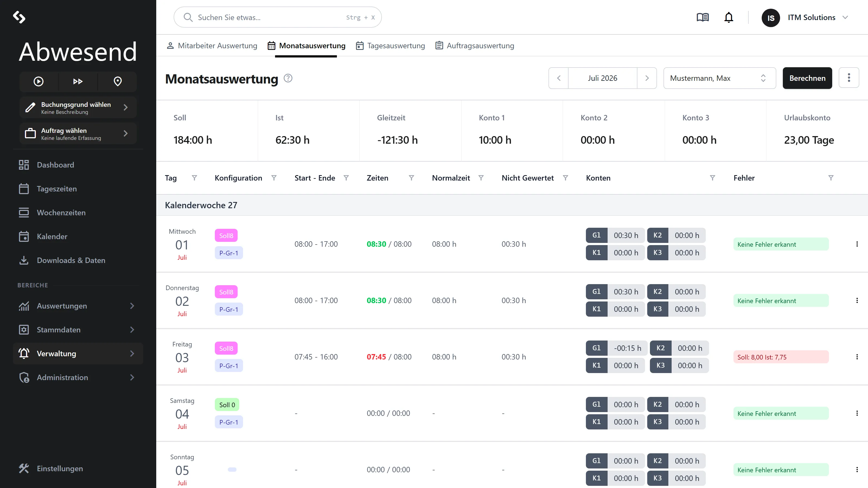Click the app logo in sidebar
Image resolution: width=868 pixels, height=488 pixels.
coord(19,17)
